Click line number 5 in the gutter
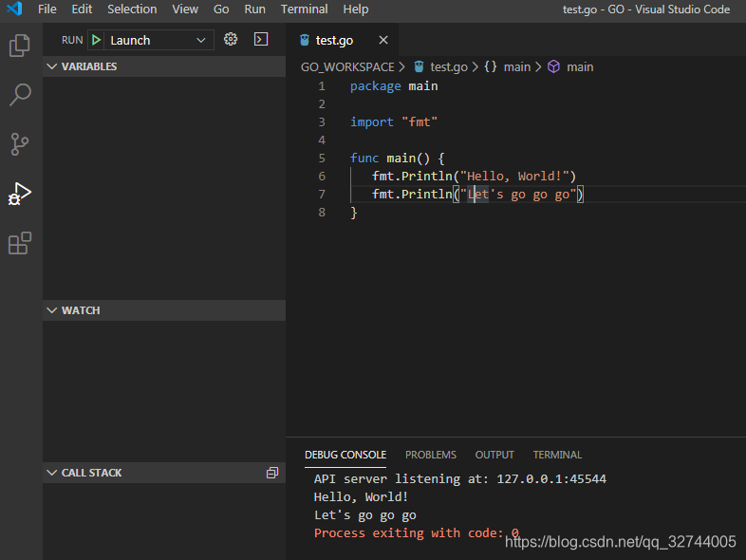 (322, 158)
